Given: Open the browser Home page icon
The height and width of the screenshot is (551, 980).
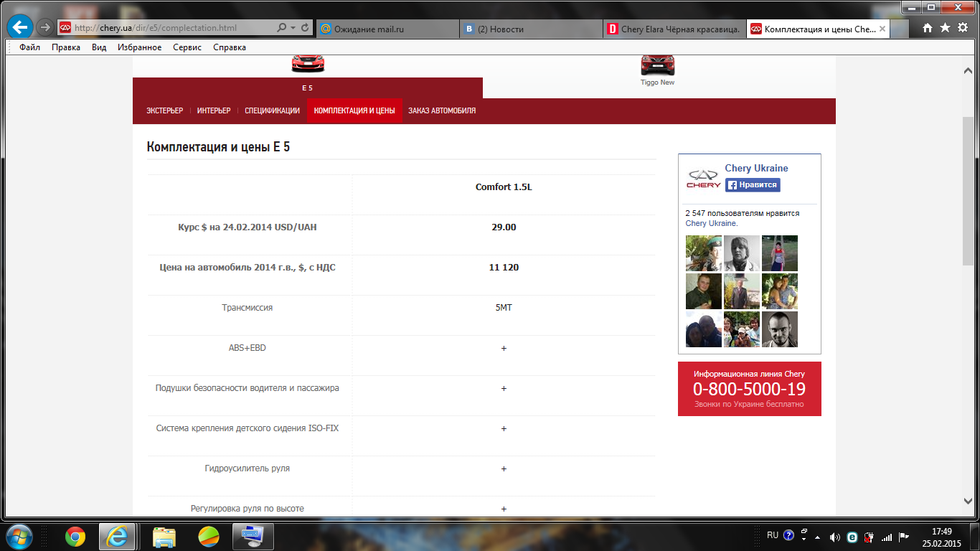Looking at the screenshot, I should [928, 28].
